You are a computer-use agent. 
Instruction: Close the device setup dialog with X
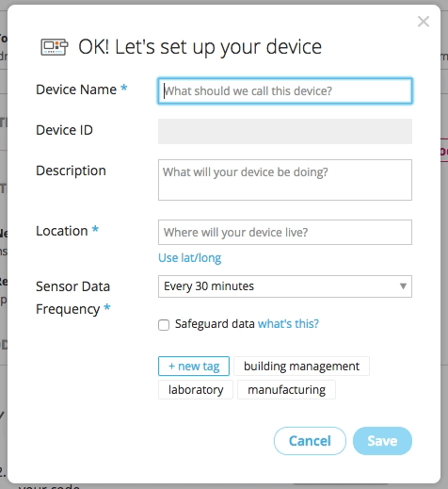pyautogui.click(x=424, y=22)
